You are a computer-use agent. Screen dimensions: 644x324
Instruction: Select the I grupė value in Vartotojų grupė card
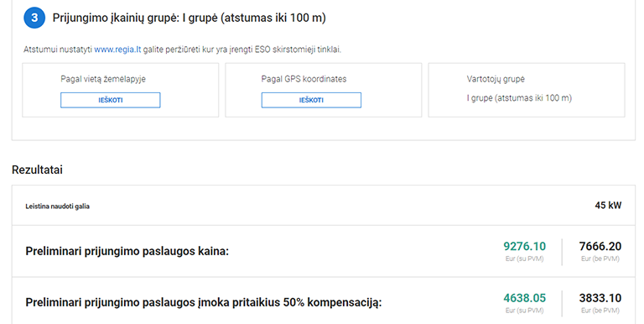click(519, 98)
